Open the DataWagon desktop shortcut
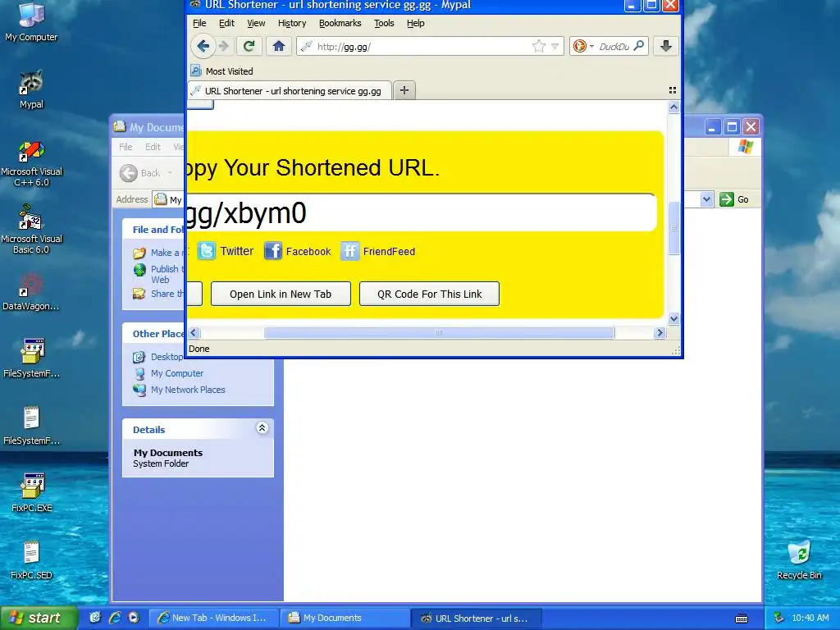Screen dimensions: 840x630 tap(31, 292)
